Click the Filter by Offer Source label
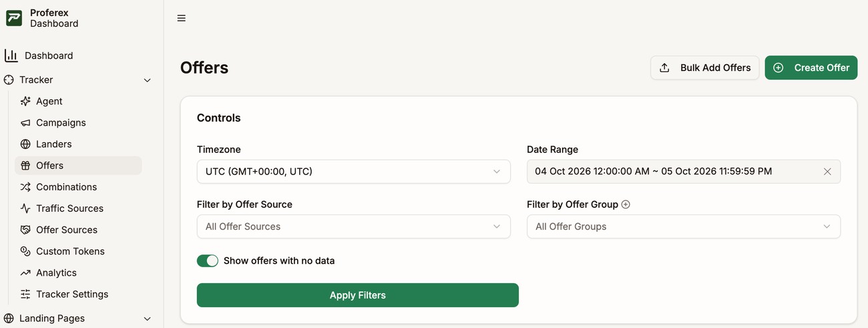Image resolution: width=868 pixels, height=328 pixels. (244, 204)
